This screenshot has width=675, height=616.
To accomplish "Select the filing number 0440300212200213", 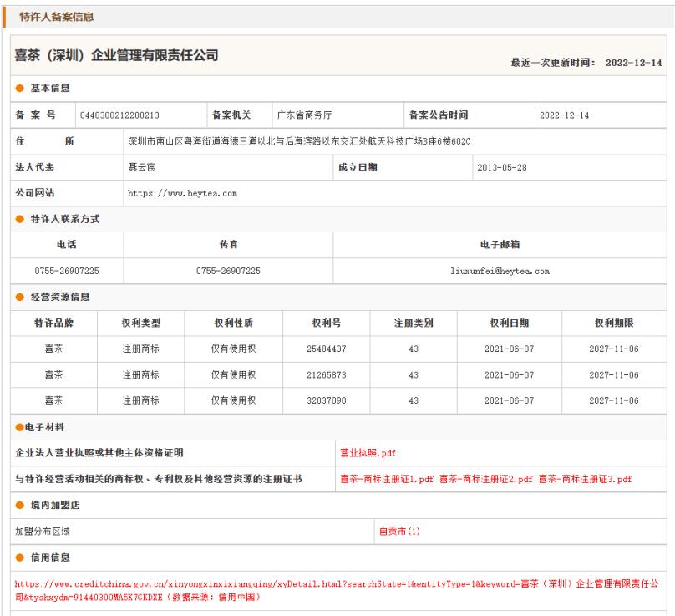I will pos(119,115).
